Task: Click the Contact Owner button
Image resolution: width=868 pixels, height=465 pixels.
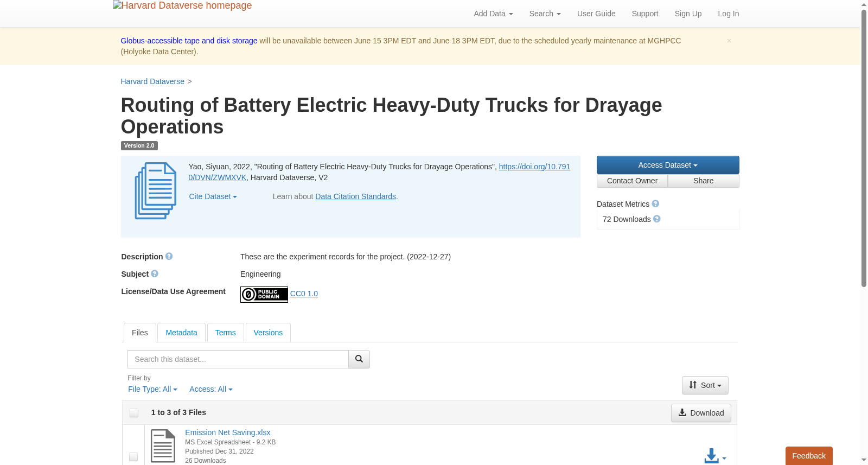Action: click(x=632, y=181)
